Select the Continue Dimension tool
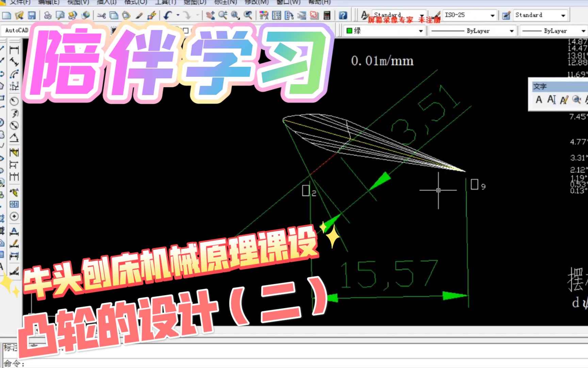 click(14, 177)
